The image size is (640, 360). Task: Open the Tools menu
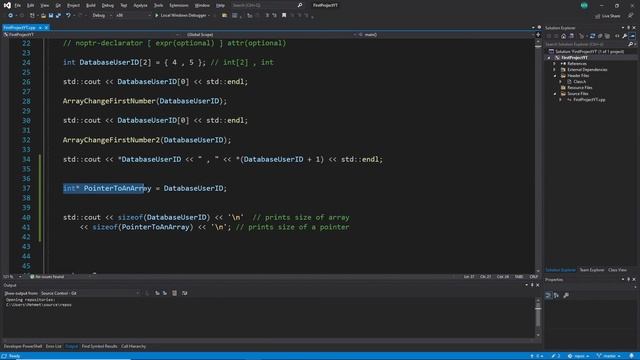click(x=158, y=5)
